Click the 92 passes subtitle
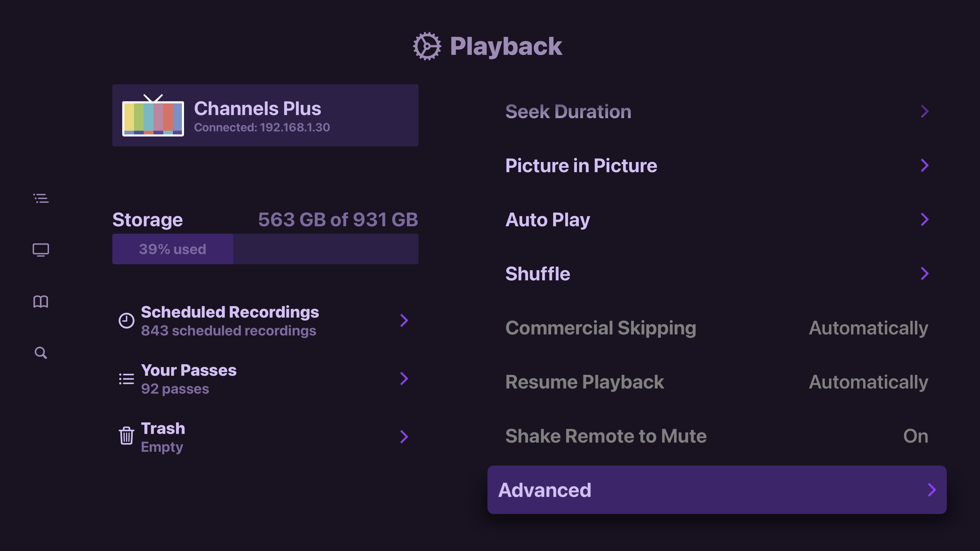This screenshot has width=980, height=551. (175, 389)
